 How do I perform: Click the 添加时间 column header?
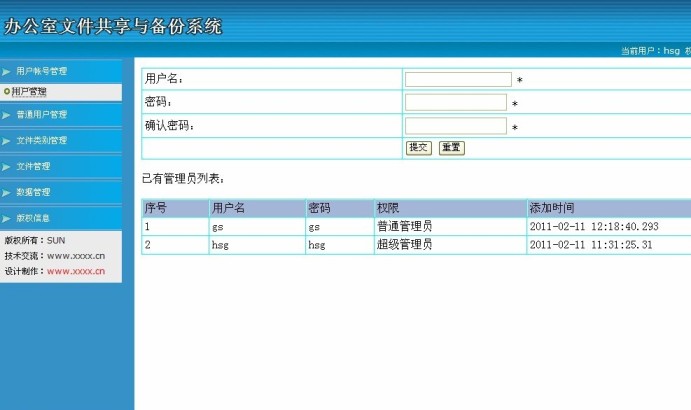(x=552, y=208)
